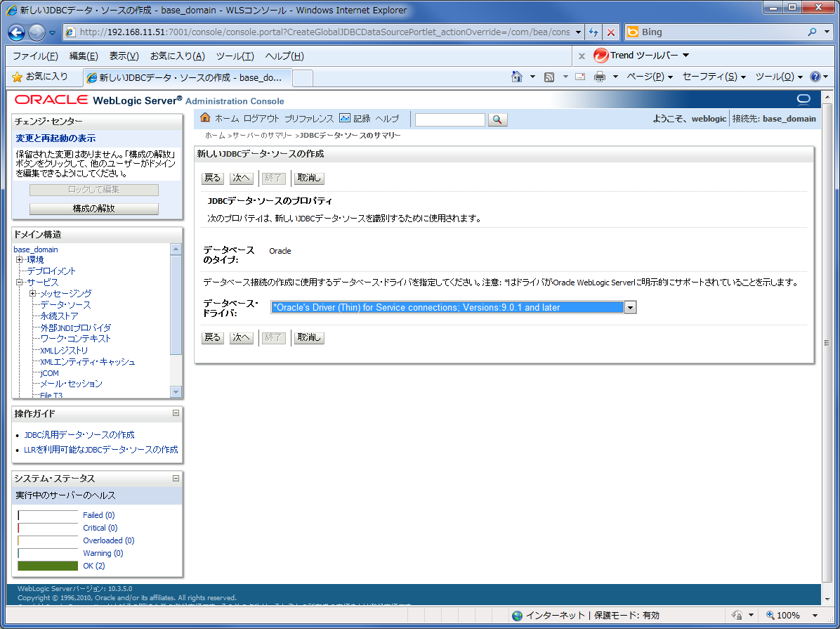Minimize the 操作ガイド panel

pos(176,413)
